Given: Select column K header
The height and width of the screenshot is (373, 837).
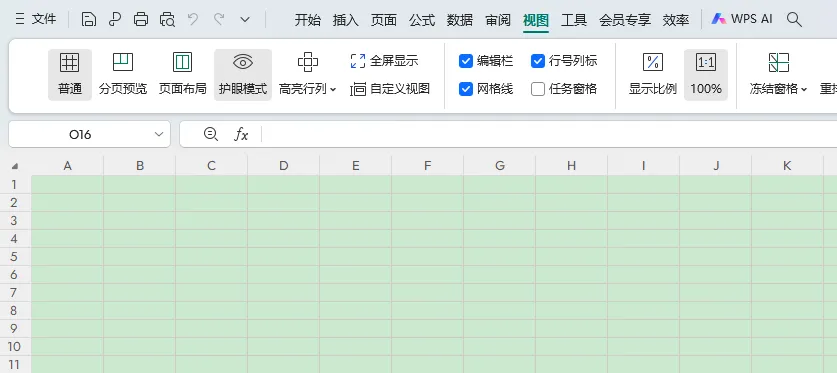Looking at the screenshot, I should (787, 166).
